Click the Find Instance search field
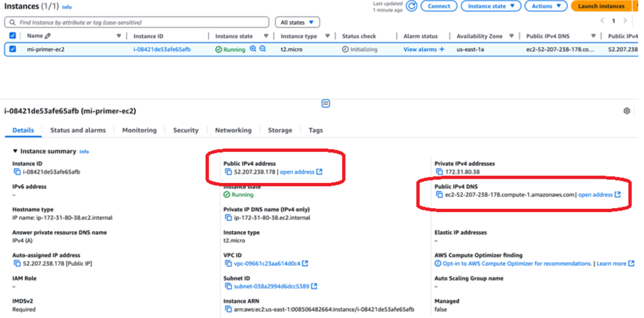 point(137,22)
